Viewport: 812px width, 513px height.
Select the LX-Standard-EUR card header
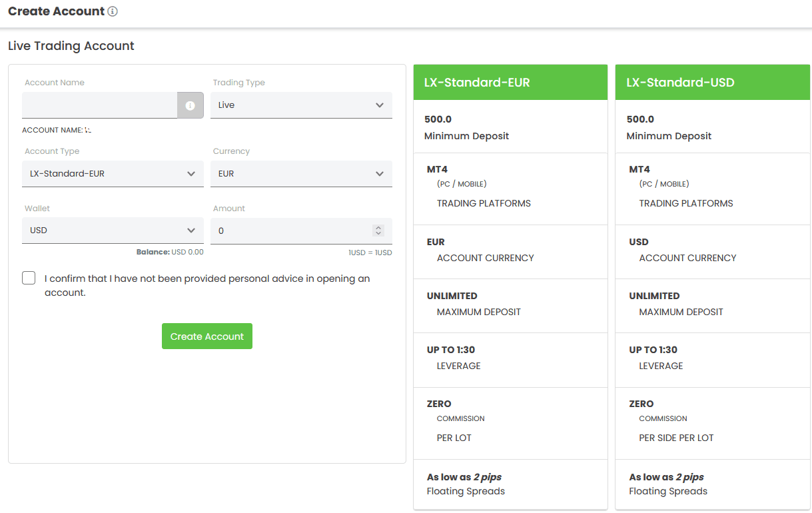tap(510, 83)
